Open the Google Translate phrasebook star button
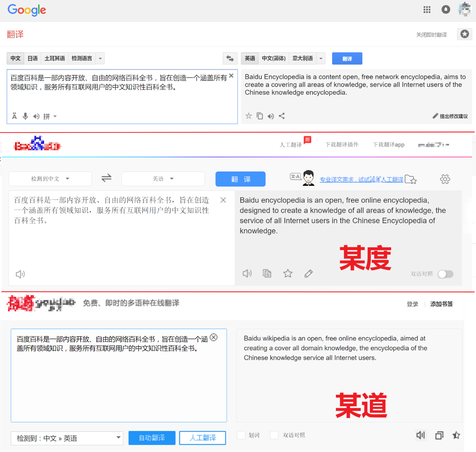This screenshot has height=452, width=476. click(464, 34)
